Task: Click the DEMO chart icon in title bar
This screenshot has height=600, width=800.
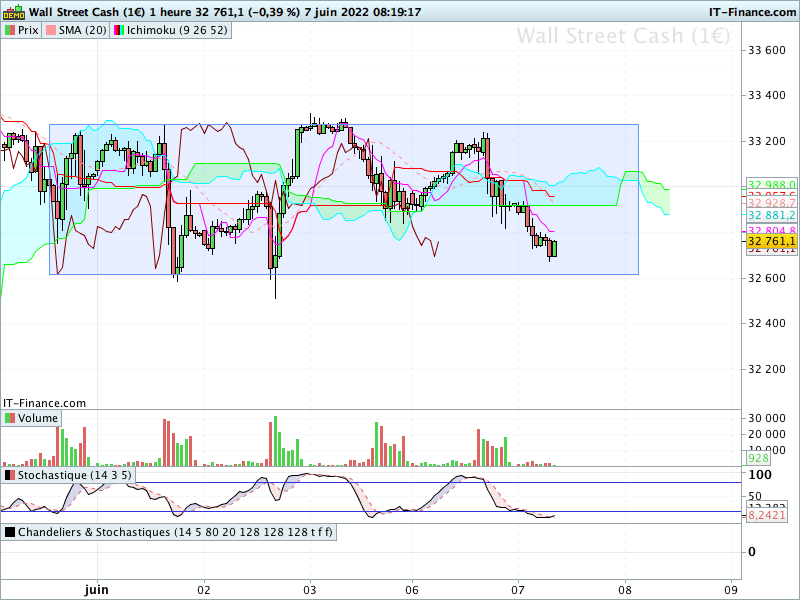Action: point(14,11)
